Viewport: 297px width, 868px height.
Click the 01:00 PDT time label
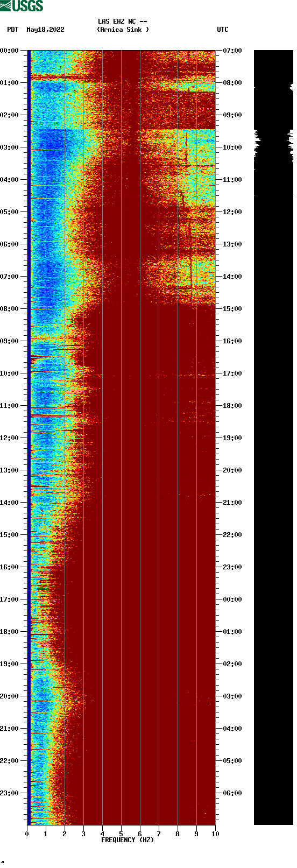[10, 83]
